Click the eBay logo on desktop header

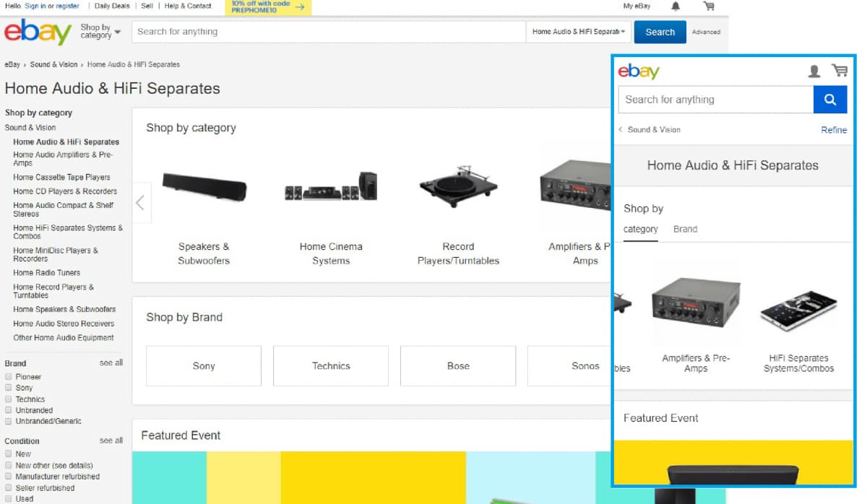tap(38, 32)
